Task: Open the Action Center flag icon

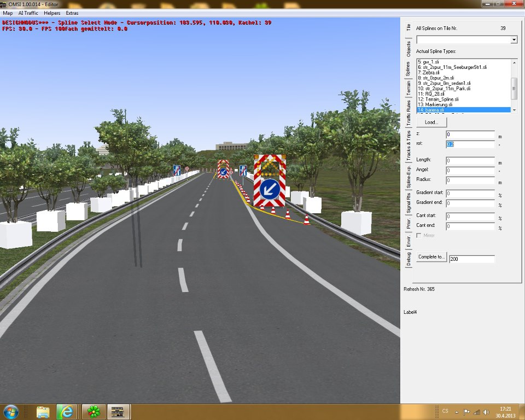Action: pyautogui.click(x=466, y=411)
